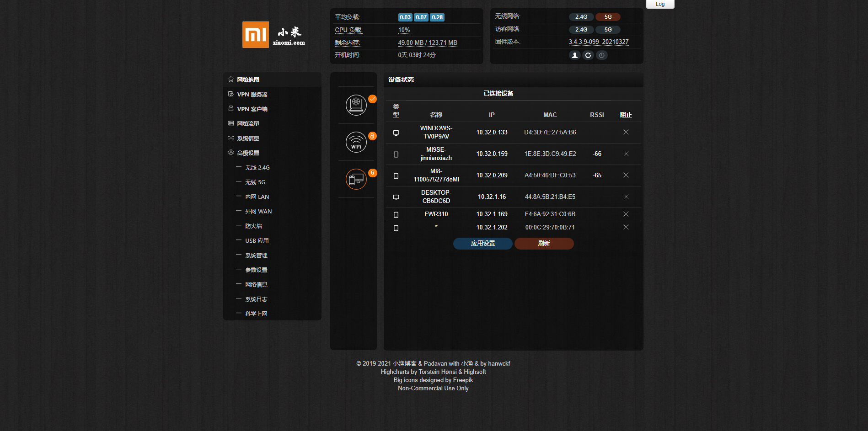Open 科学上网 submenu
This screenshot has width=868, height=431.
[256, 314]
